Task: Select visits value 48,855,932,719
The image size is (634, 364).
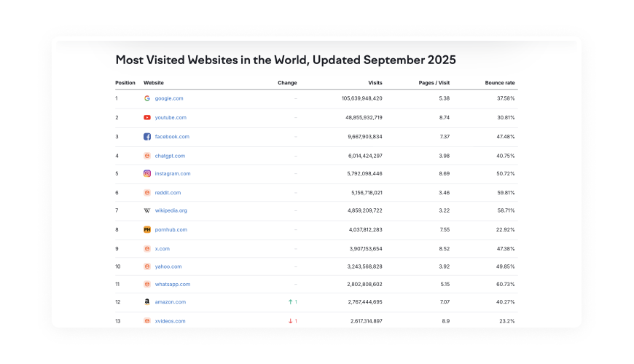Action: click(364, 117)
